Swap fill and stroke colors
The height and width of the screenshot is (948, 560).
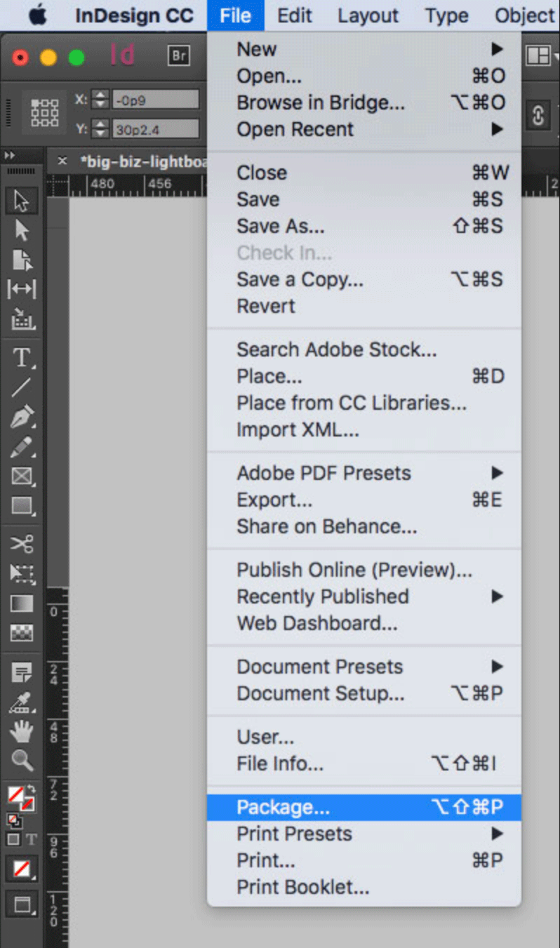pos(32,791)
